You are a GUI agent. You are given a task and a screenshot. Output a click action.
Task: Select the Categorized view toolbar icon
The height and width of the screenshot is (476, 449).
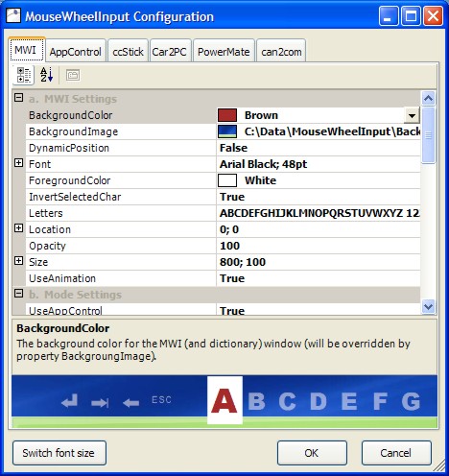24,75
